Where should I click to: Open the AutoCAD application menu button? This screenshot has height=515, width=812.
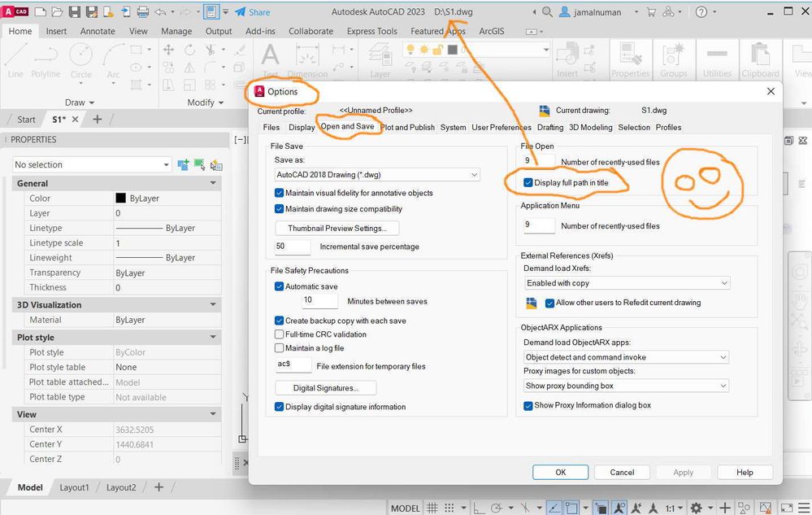[15, 11]
